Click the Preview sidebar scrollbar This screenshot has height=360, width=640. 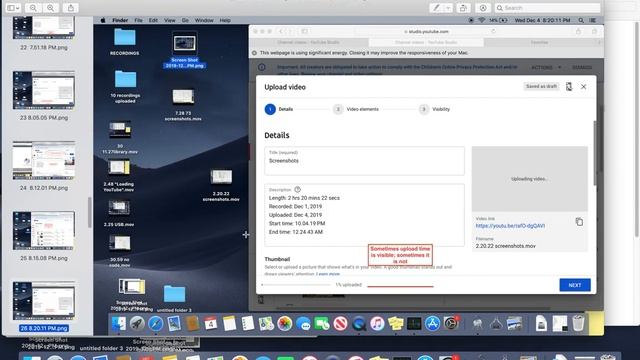point(90,213)
